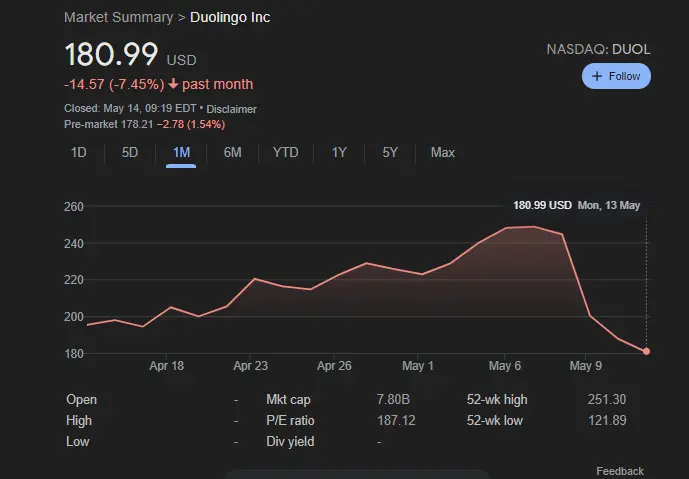Show the 1Y chart range
The image size is (689, 479).
339,152
